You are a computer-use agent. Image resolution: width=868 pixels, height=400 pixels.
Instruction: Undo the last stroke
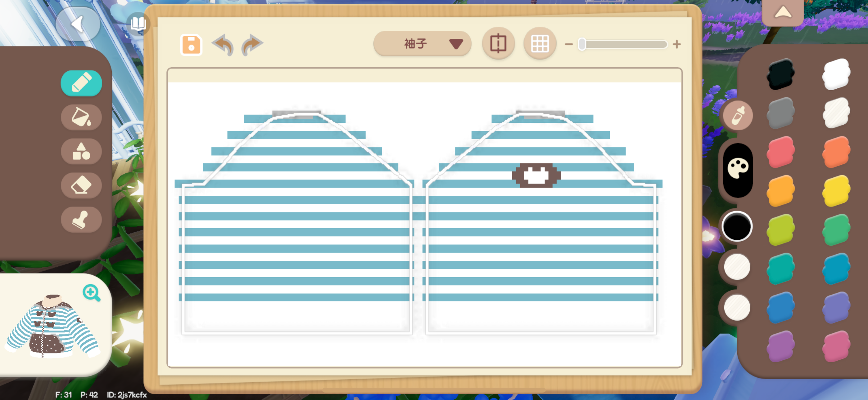223,44
